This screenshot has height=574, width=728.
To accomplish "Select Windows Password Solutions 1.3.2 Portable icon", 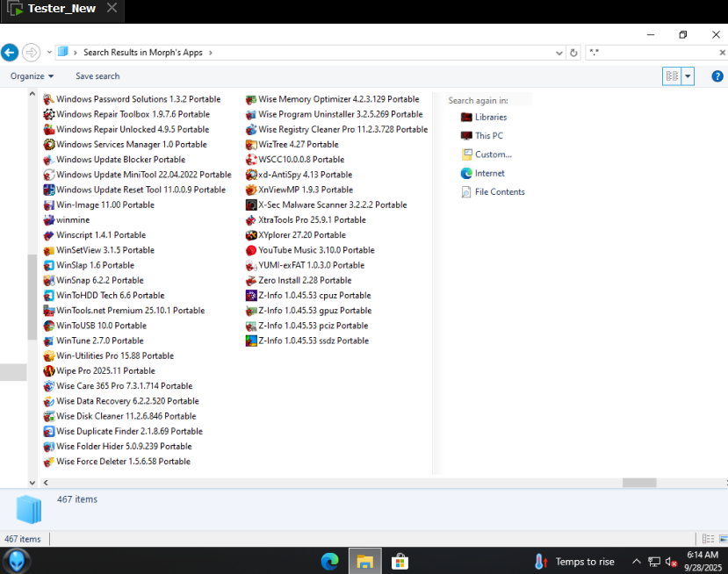I will (49, 99).
